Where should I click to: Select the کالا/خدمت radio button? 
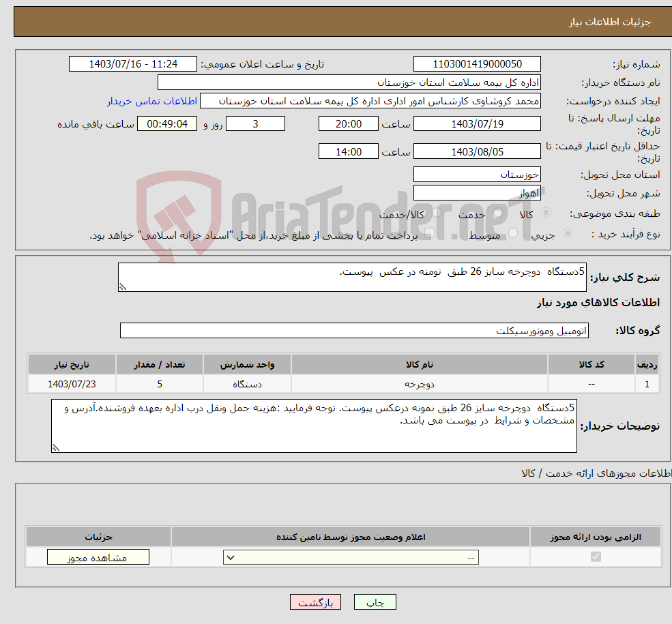437,213
